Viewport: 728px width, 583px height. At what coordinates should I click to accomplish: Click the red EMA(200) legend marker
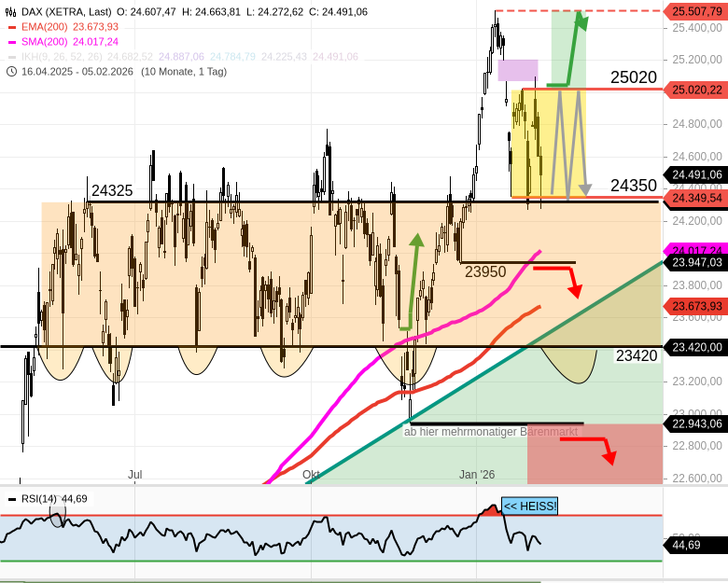[x=12, y=27]
